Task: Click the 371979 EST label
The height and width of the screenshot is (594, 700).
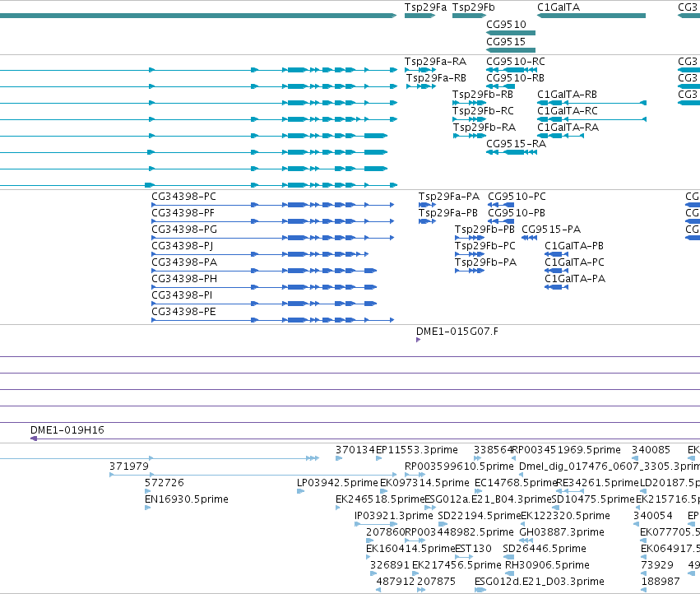Action: (x=128, y=466)
